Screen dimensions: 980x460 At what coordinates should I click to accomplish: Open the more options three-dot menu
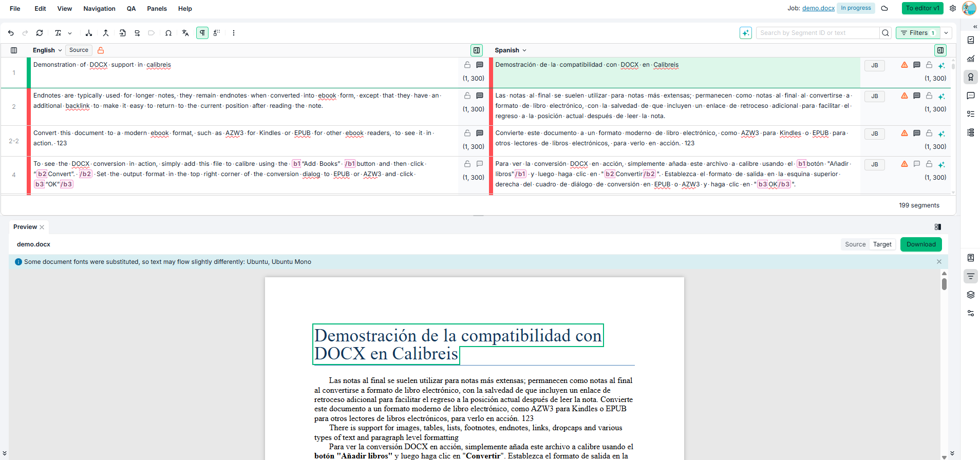click(x=234, y=33)
